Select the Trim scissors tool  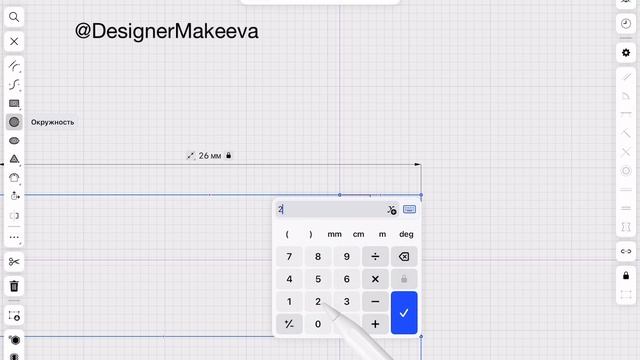[x=14, y=262]
